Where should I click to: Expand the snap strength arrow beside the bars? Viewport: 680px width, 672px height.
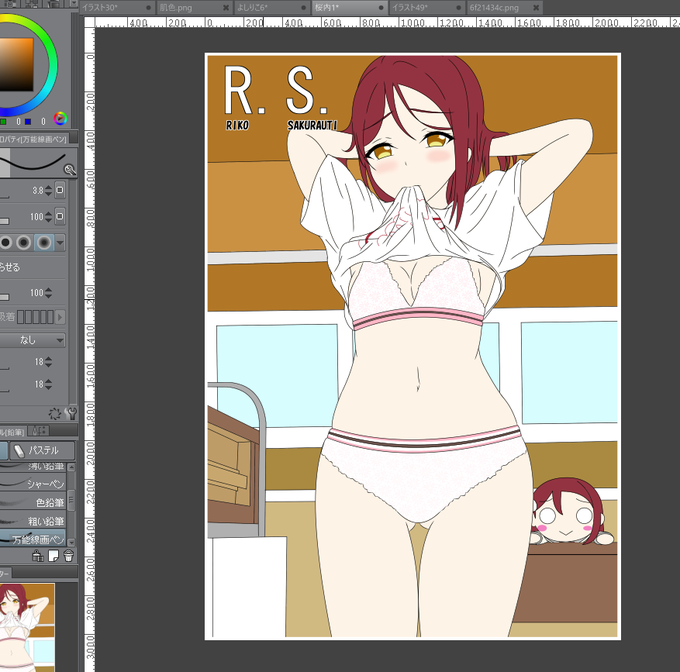point(60,316)
